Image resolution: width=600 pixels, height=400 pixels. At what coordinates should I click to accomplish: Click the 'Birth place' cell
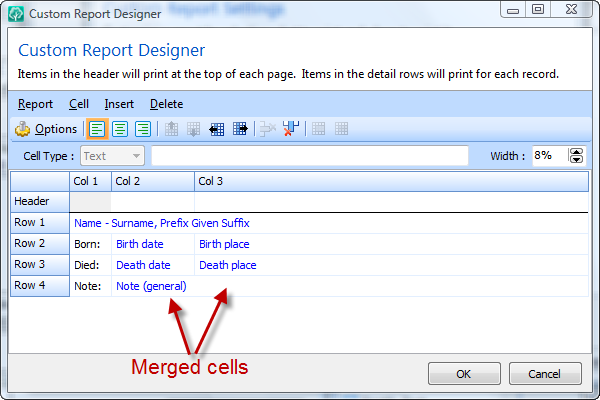pyautogui.click(x=391, y=244)
